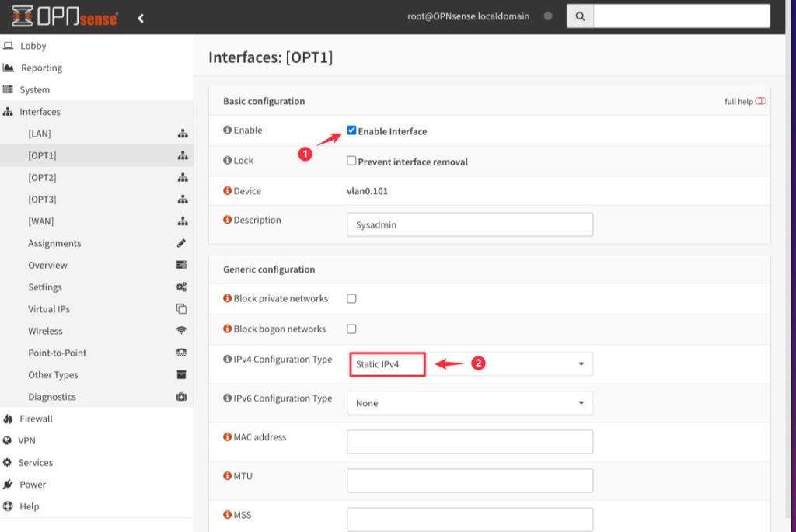Expand the Firewall menu

36,419
